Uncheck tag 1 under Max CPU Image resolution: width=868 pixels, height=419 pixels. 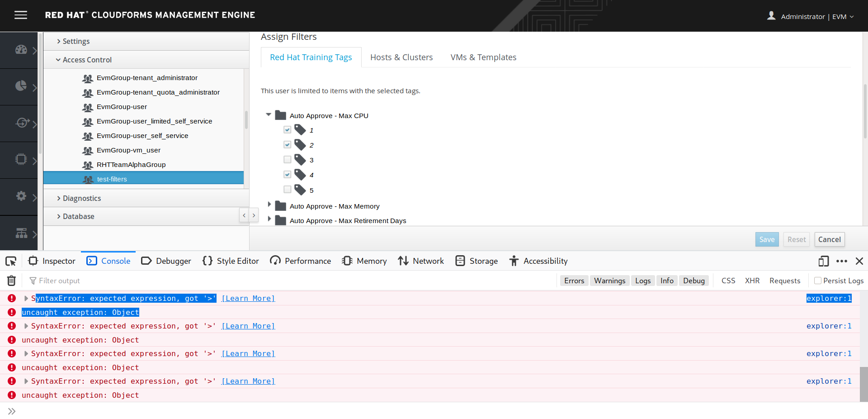288,130
